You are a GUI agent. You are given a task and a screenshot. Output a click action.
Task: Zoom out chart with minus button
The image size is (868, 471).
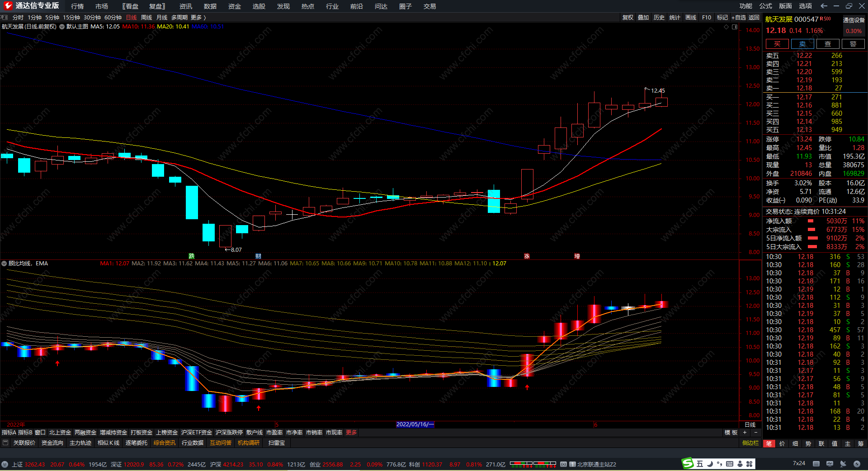(x=755, y=433)
